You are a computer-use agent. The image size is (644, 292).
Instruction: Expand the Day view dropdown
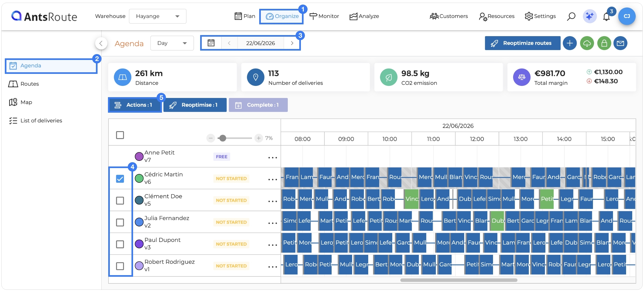(x=172, y=43)
